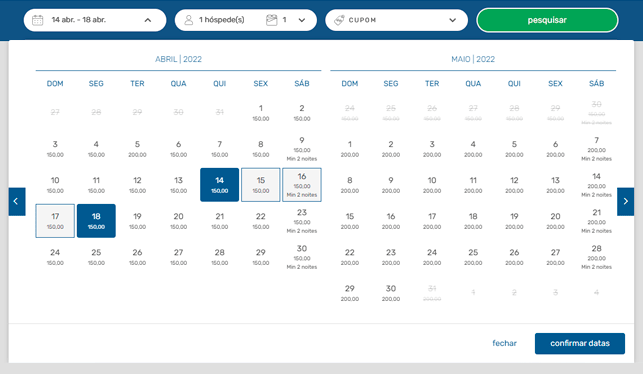Select May 4 in calendar
This screenshot has height=374, width=643.
point(473,148)
